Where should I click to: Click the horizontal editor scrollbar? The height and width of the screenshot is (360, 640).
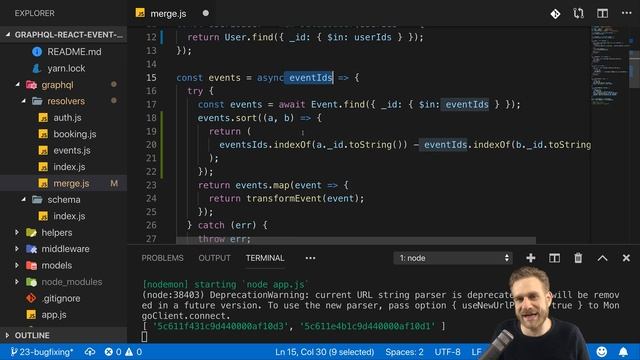(x=356, y=240)
